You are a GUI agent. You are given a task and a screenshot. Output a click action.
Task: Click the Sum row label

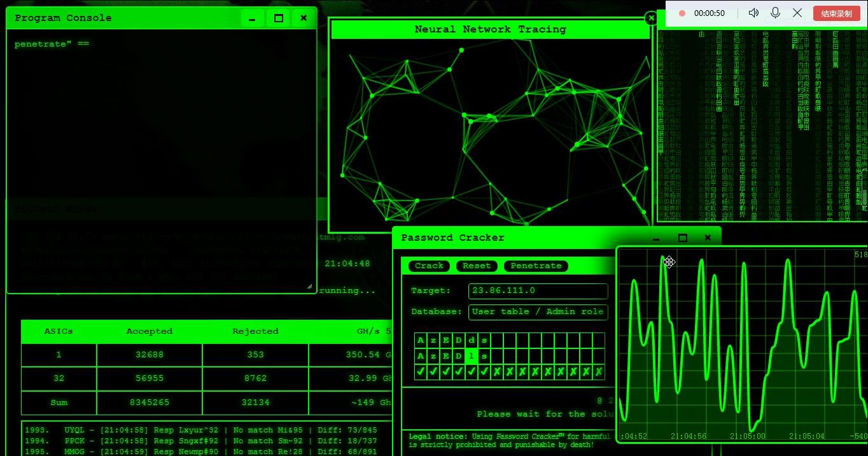click(x=59, y=403)
